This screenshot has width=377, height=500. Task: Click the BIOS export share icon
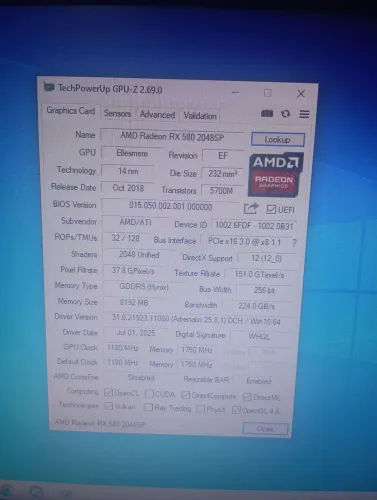pos(251,208)
